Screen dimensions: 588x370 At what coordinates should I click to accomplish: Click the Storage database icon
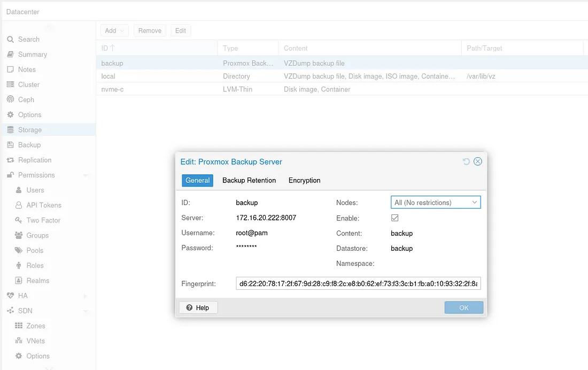[10, 130]
